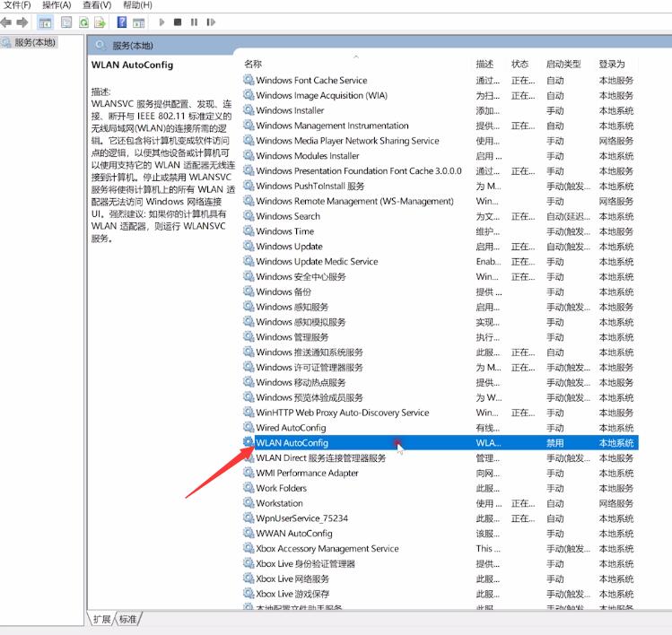Viewport: 672px width, 635px height.
Task: Select the gear icon beside Windows Search
Action: tap(249, 215)
